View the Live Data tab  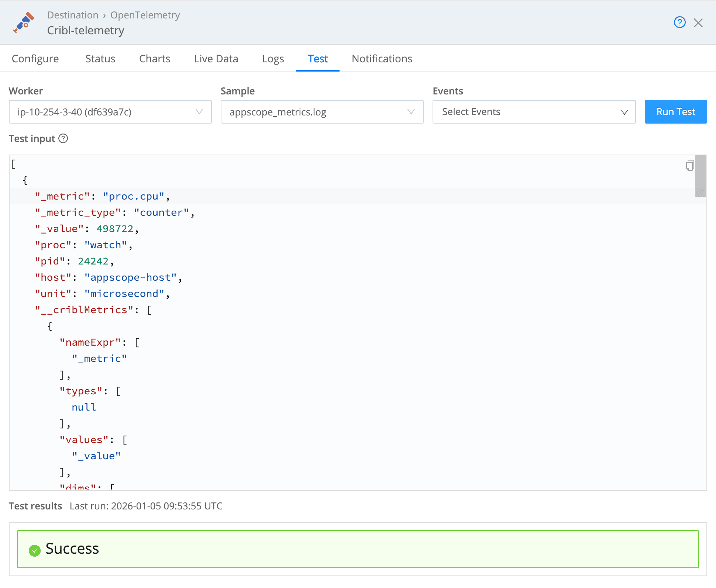coord(216,59)
